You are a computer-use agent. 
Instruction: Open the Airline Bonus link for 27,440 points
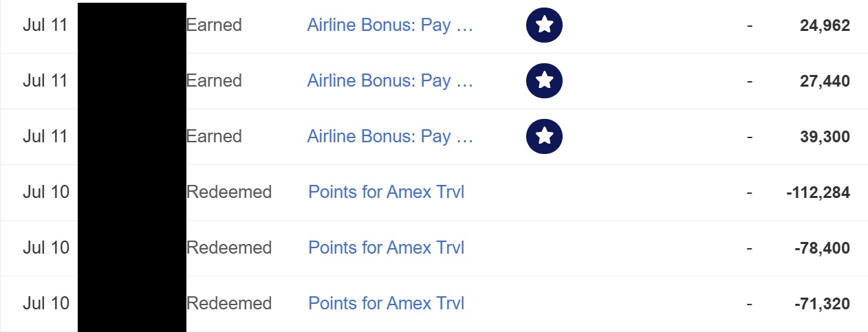(x=390, y=81)
